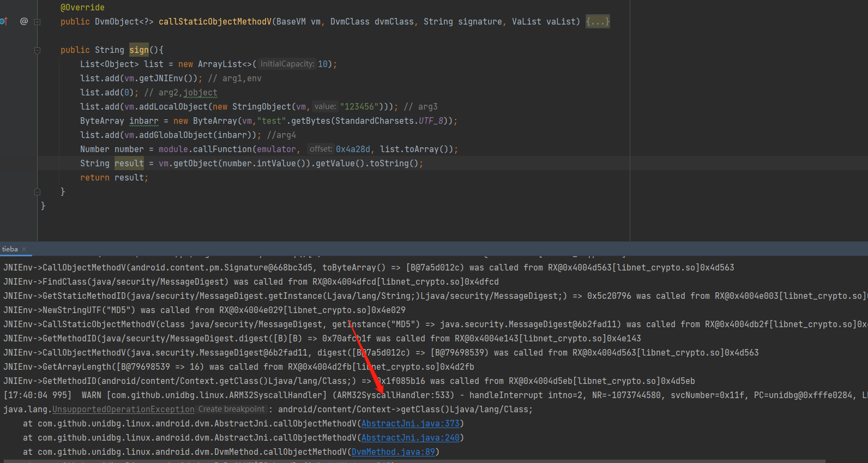Click the @ annotation gutter icon
The width and height of the screenshot is (868, 463).
(x=24, y=21)
